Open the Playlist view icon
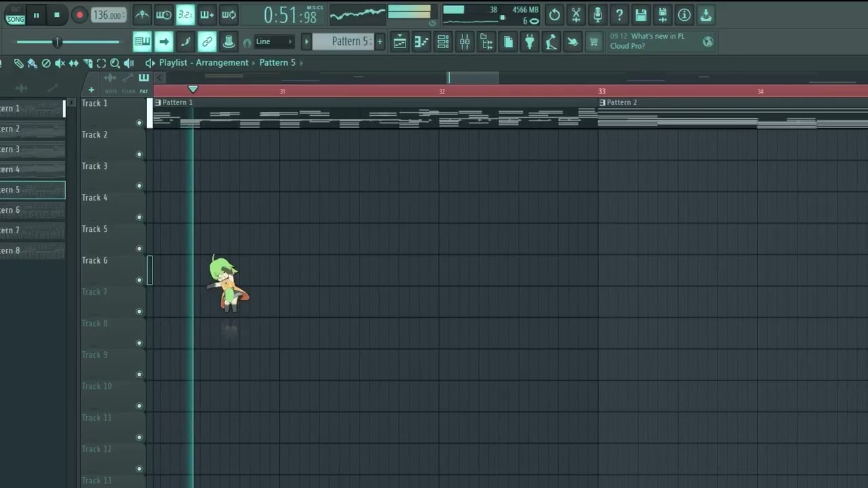Image resolution: width=868 pixels, height=488 pixels. pos(399,42)
